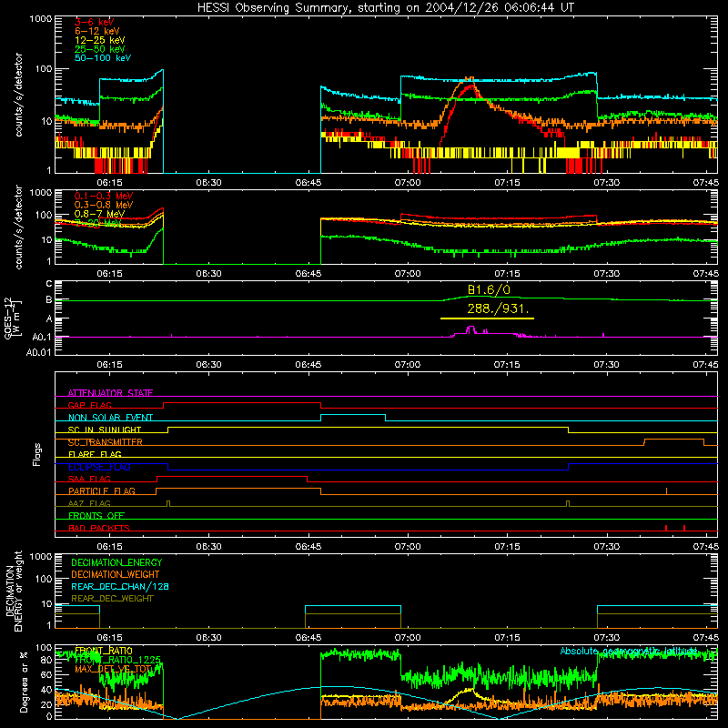Select the GAP_FLAG label

[89, 405]
